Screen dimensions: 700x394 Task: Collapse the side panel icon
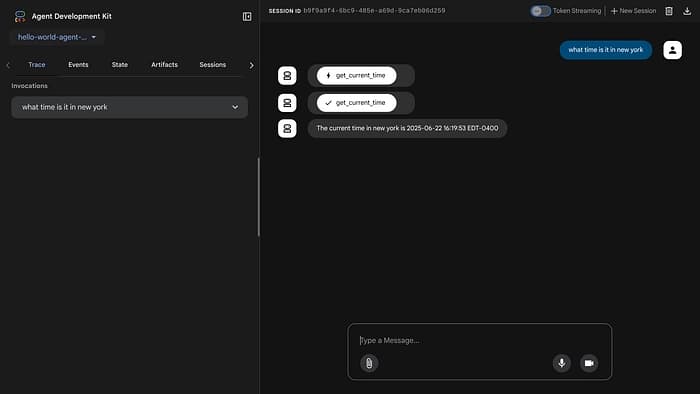pyautogui.click(x=247, y=17)
